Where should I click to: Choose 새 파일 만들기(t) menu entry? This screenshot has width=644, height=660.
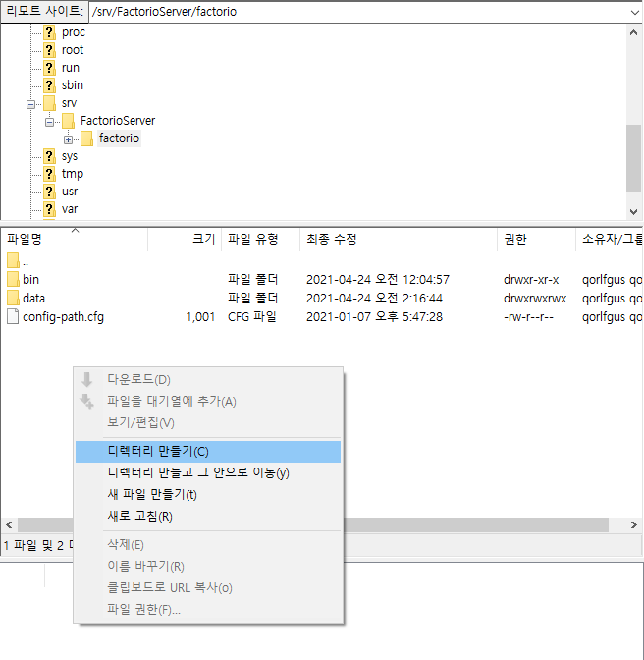coord(208,494)
